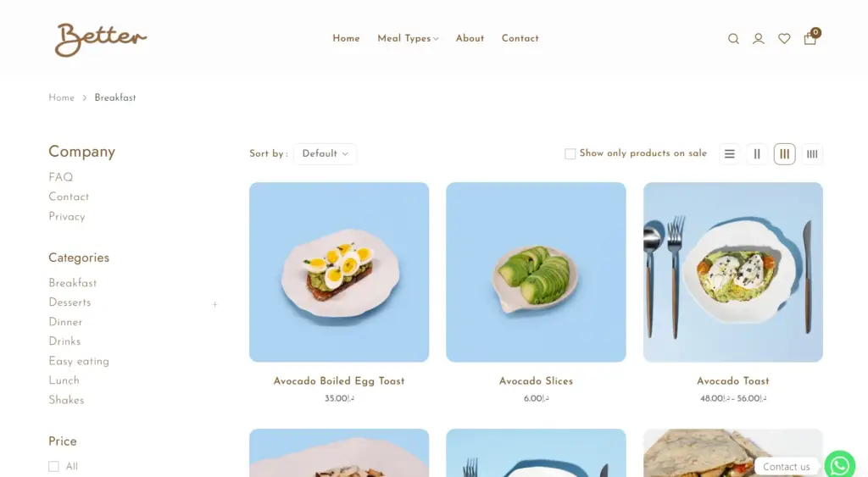Click the Home breadcrumb link
This screenshot has height=477, width=868.
(61, 98)
